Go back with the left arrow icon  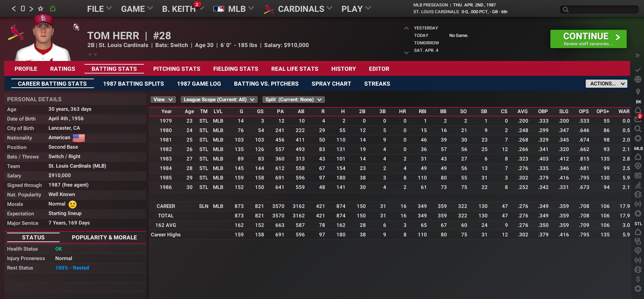pos(14,9)
